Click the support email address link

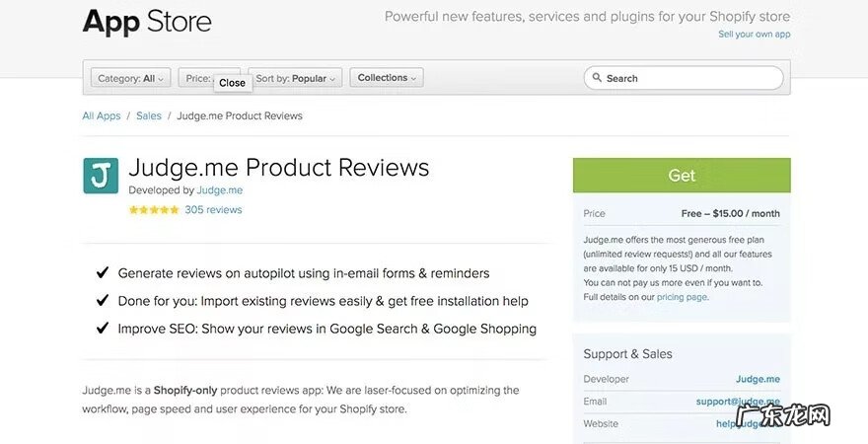(x=738, y=402)
